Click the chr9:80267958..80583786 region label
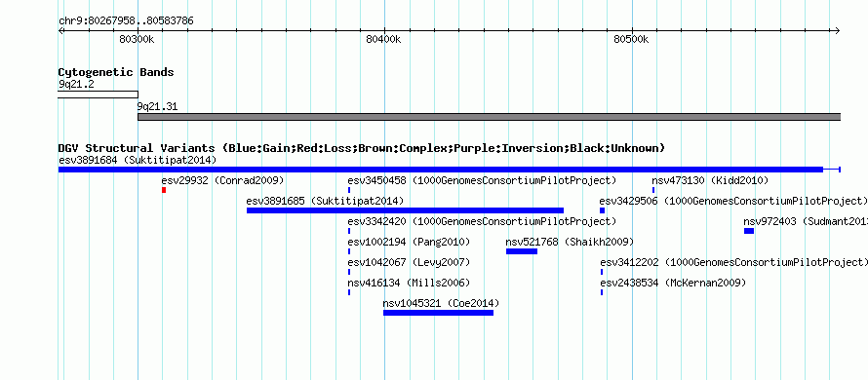868x380 pixels. click(126, 21)
